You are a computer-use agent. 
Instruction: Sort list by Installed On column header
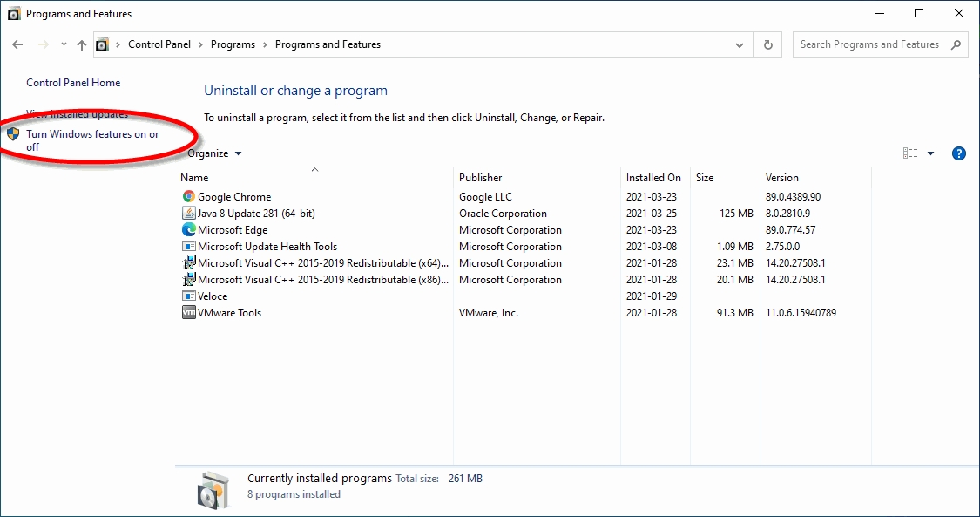coord(653,178)
